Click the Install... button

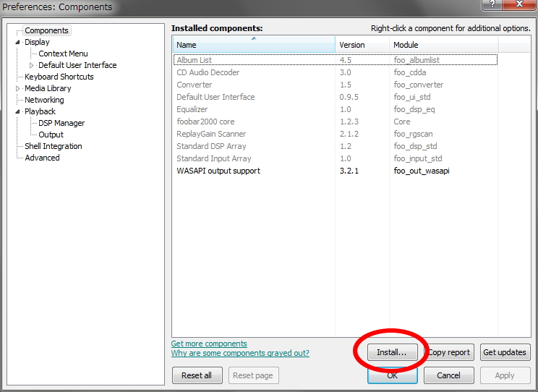[x=392, y=352]
